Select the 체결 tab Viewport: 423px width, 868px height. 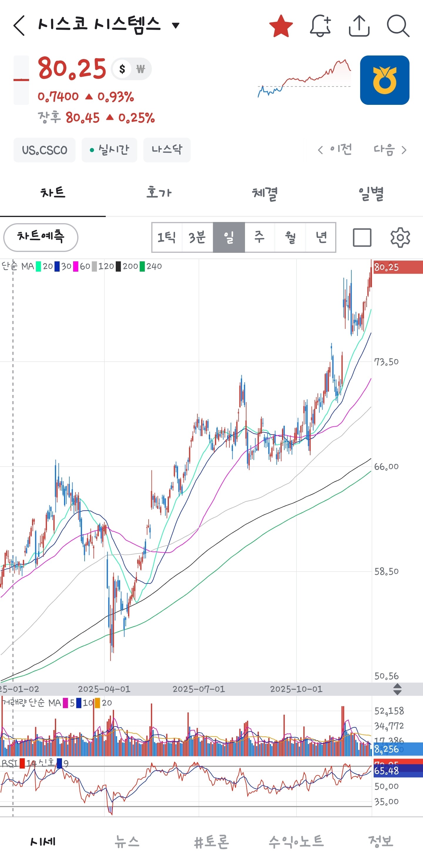(265, 193)
